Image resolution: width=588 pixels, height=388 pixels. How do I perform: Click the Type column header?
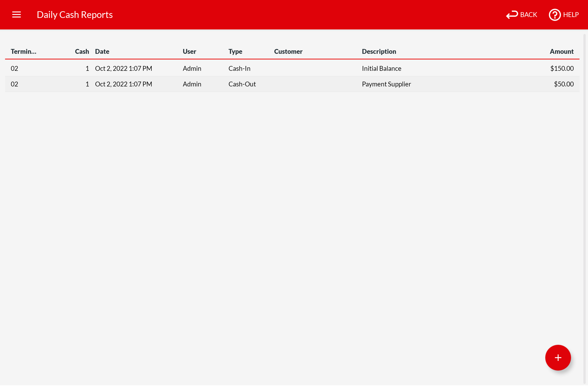235,51
